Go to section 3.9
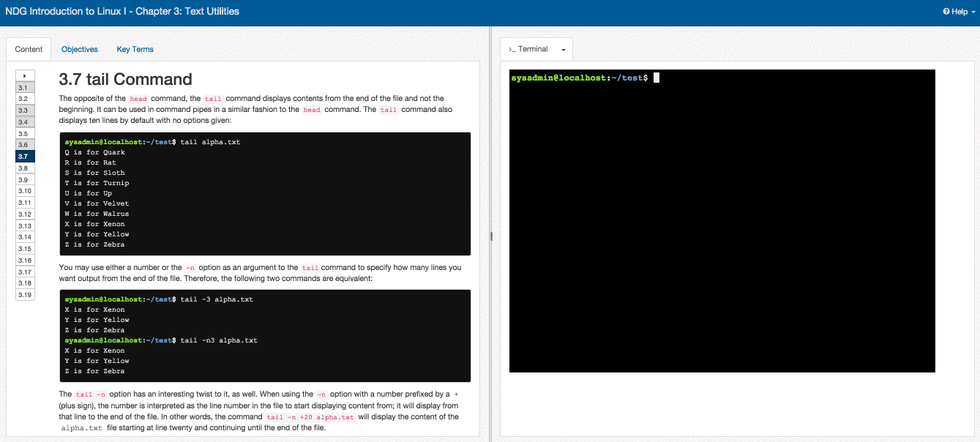 pyautogui.click(x=25, y=179)
